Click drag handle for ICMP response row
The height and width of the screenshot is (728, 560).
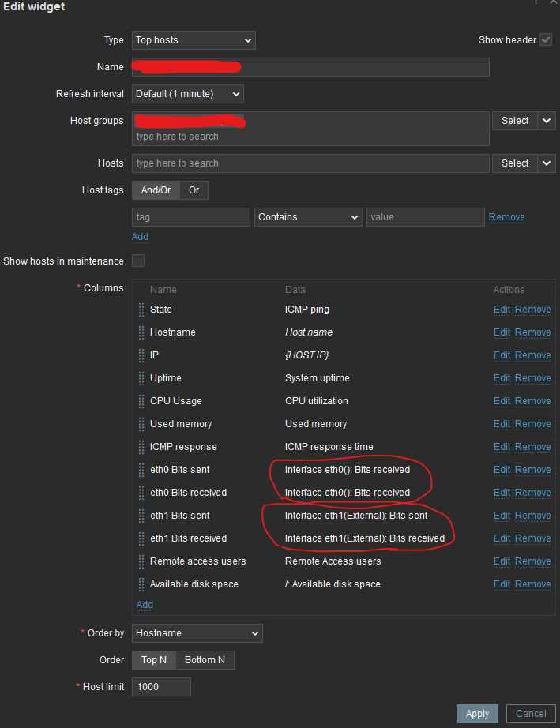tap(141, 447)
